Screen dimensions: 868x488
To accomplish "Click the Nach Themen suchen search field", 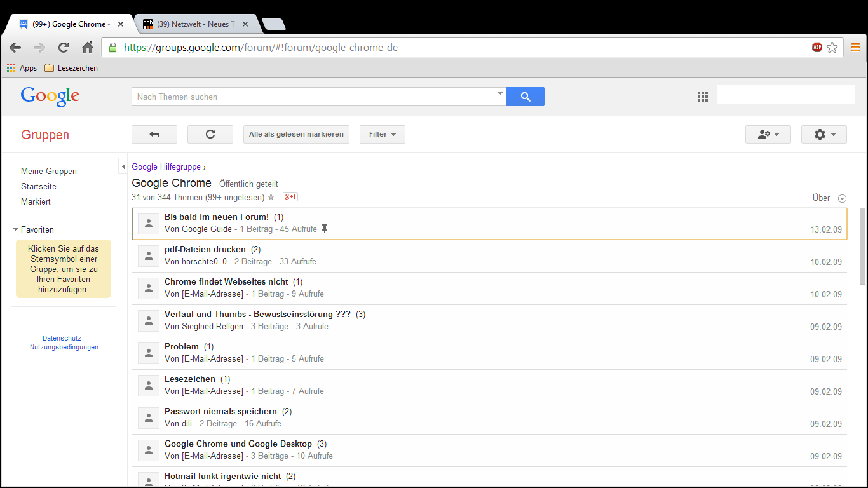I will [x=315, y=97].
